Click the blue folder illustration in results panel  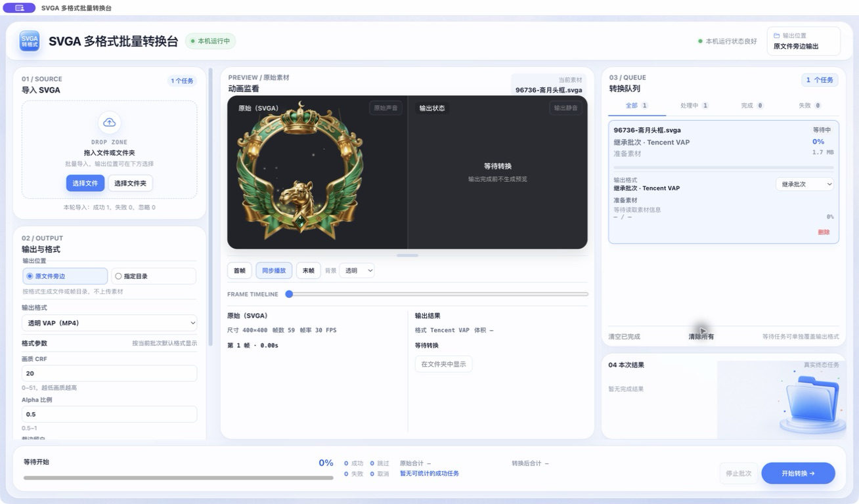pos(812,400)
